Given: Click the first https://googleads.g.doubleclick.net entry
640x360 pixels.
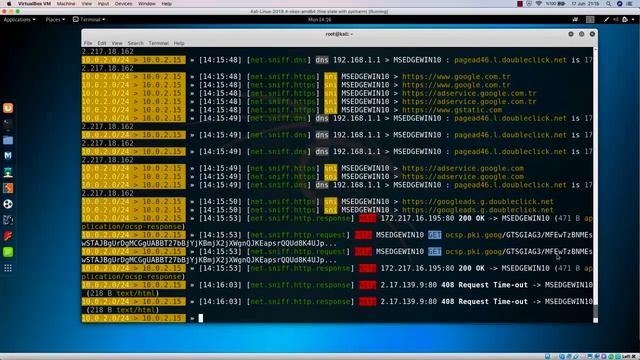Looking at the screenshot, I should point(478,201).
